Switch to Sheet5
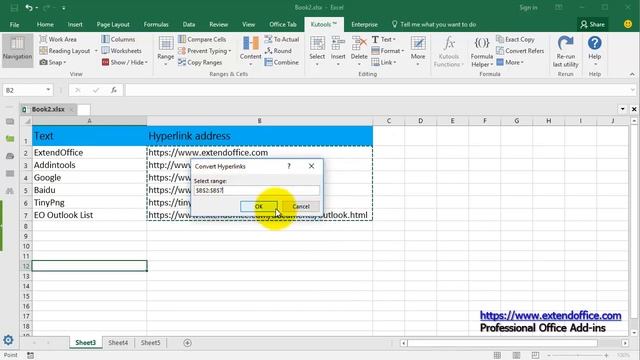Screen dimensions: 640x360 coord(151,343)
